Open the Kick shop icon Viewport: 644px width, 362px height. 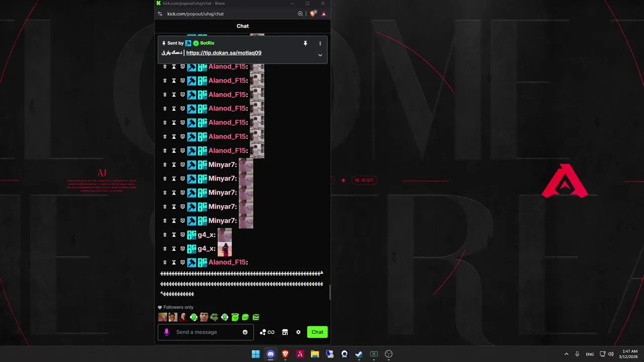(285, 332)
